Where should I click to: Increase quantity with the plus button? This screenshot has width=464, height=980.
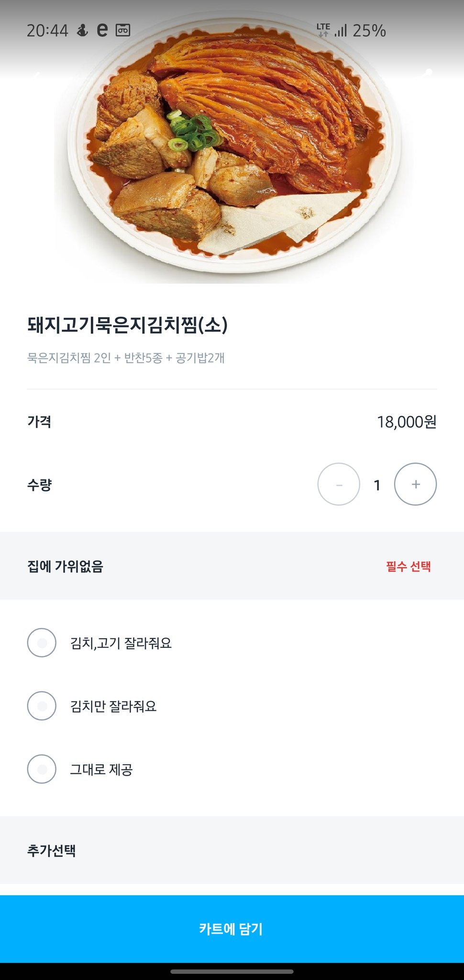(415, 484)
